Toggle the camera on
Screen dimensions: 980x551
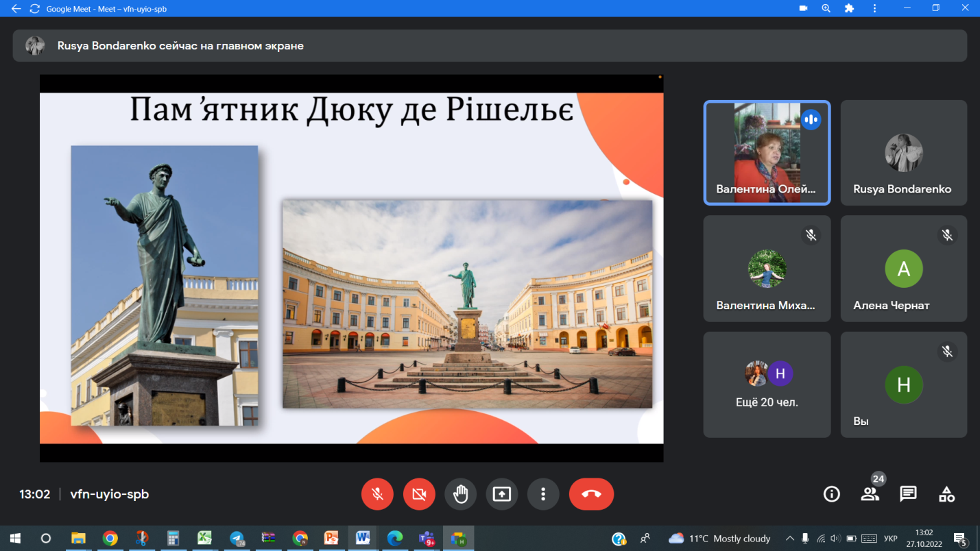419,494
